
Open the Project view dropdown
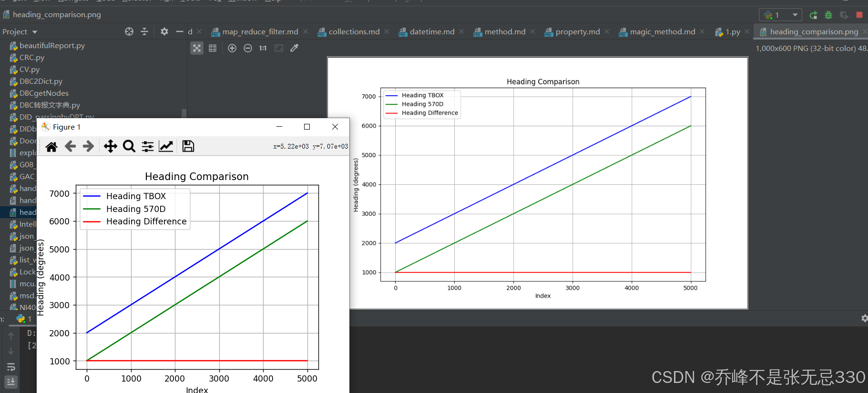click(20, 32)
